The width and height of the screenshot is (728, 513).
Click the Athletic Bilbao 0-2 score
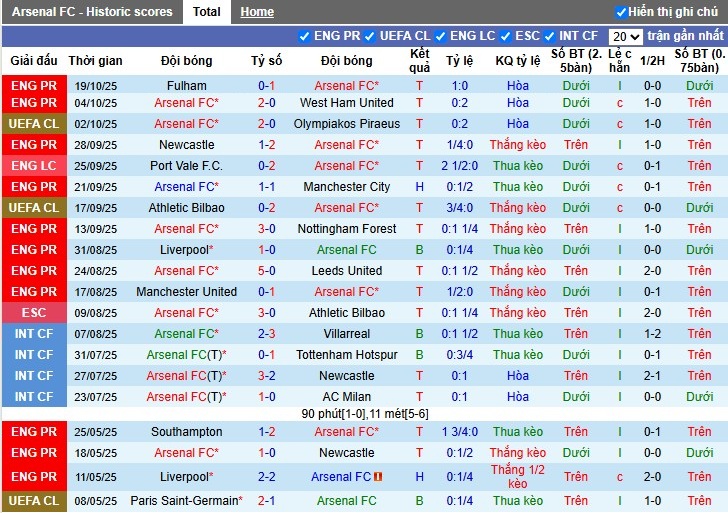pyautogui.click(x=267, y=208)
